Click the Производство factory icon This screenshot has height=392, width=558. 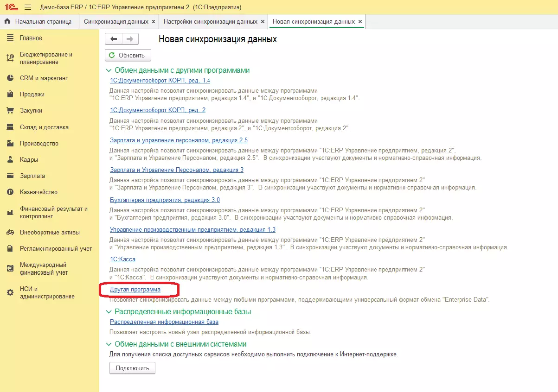[10, 143]
